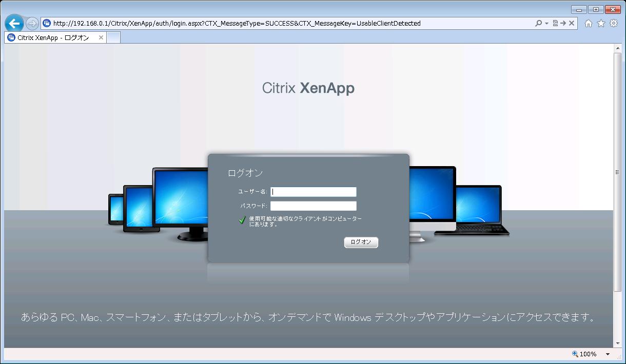This screenshot has width=626, height=364.
Task: Click the browser Back arrow button
Action: [14, 24]
